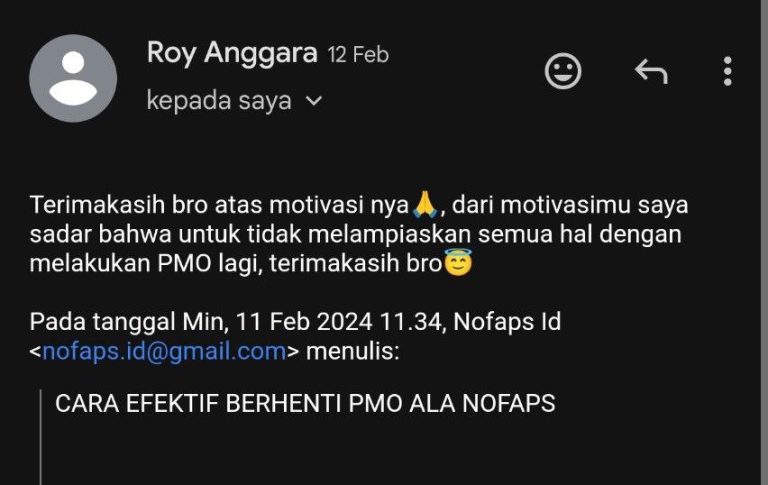Tap the line "melakukan PMO lagi, terimakasih bro"
768x485 pixels.
point(236,264)
